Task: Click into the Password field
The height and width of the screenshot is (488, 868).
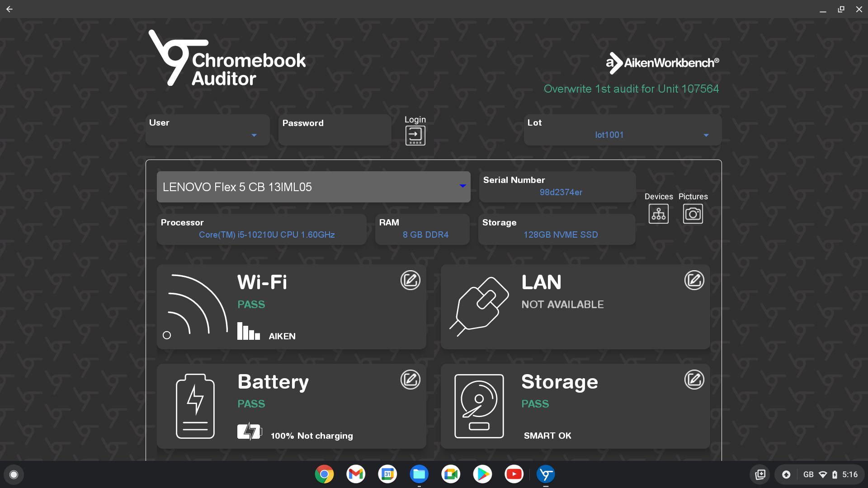Action: [x=335, y=136]
